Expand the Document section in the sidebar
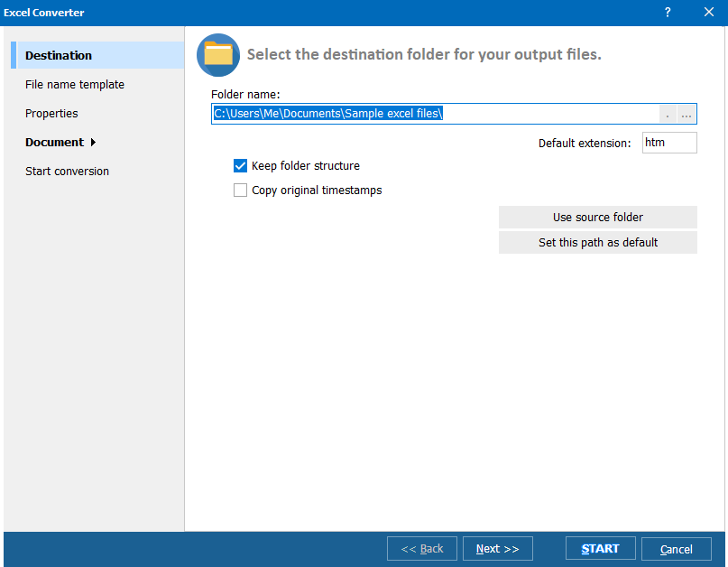Image resolution: width=728 pixels, height=567 pixels. tap(54, 142)
